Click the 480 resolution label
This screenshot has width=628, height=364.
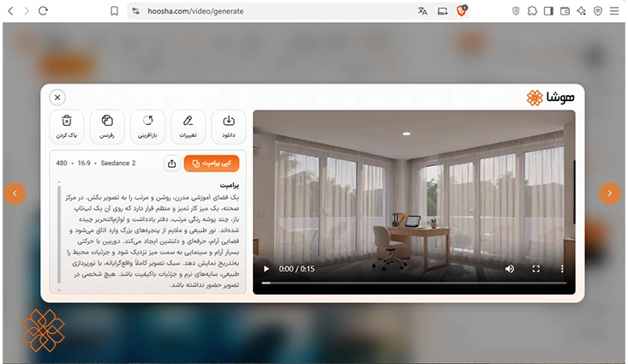click(62, 163)
